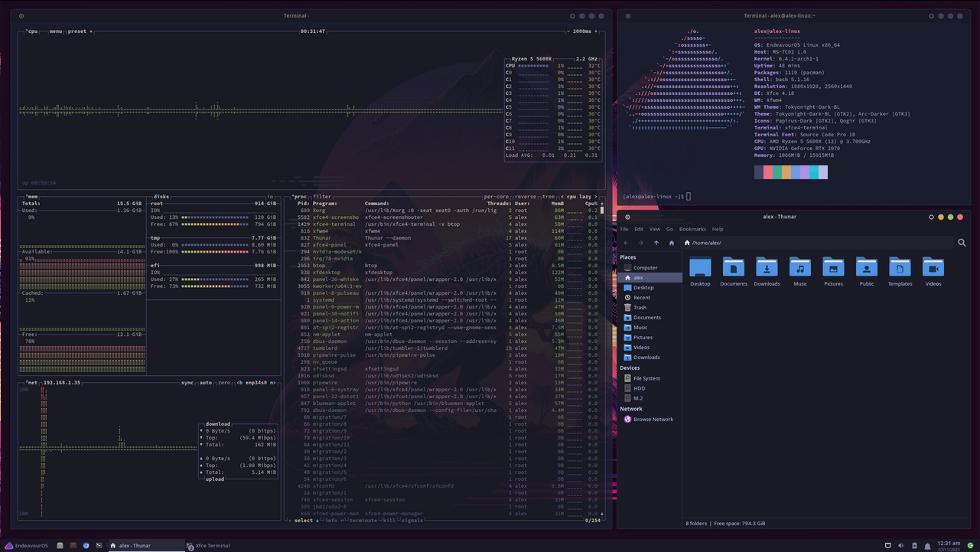The width and height of the screenshot is (980, 552).
Task: Select Documents in Thunar's Places sidebar
Action: (x=650, y=318)
